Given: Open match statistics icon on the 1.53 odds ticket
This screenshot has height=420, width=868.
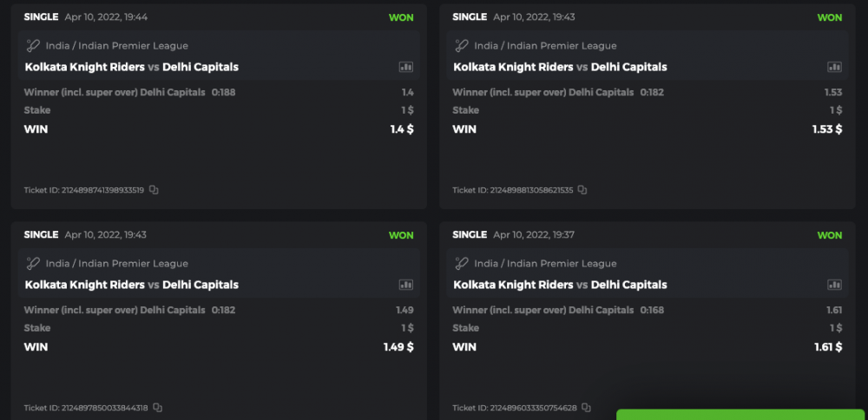Looking at the screenshot, I should 834,67.
